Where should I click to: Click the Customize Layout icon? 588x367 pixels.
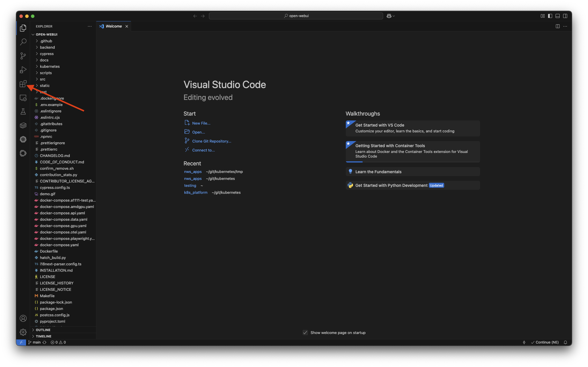pyautogui.click(x=543, y=16)
